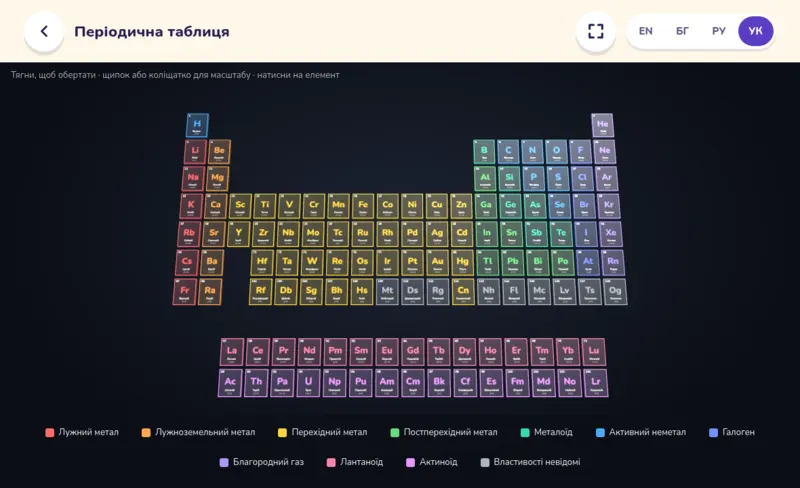Click the Radon (Rn) tile

[x=613, y=262]
